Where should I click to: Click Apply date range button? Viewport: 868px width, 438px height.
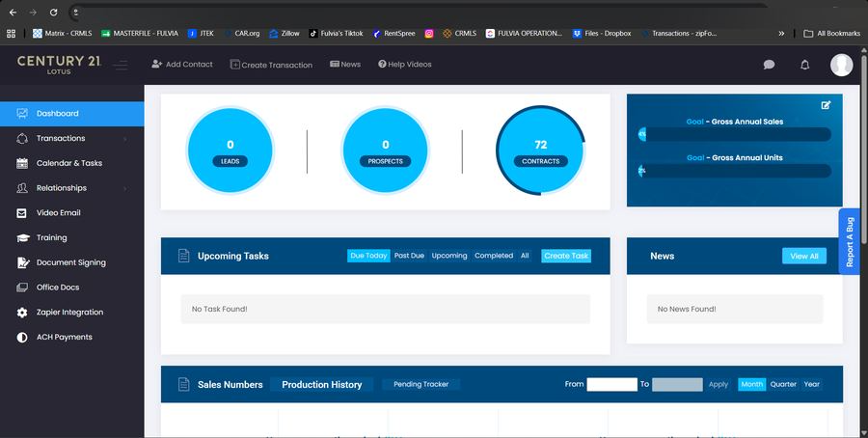[x=719, y=384]
